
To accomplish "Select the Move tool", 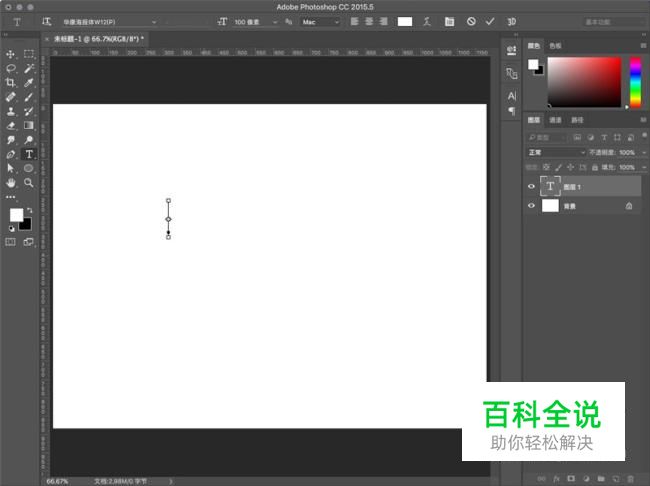I will pyautogui.click(x=11, y=54).
